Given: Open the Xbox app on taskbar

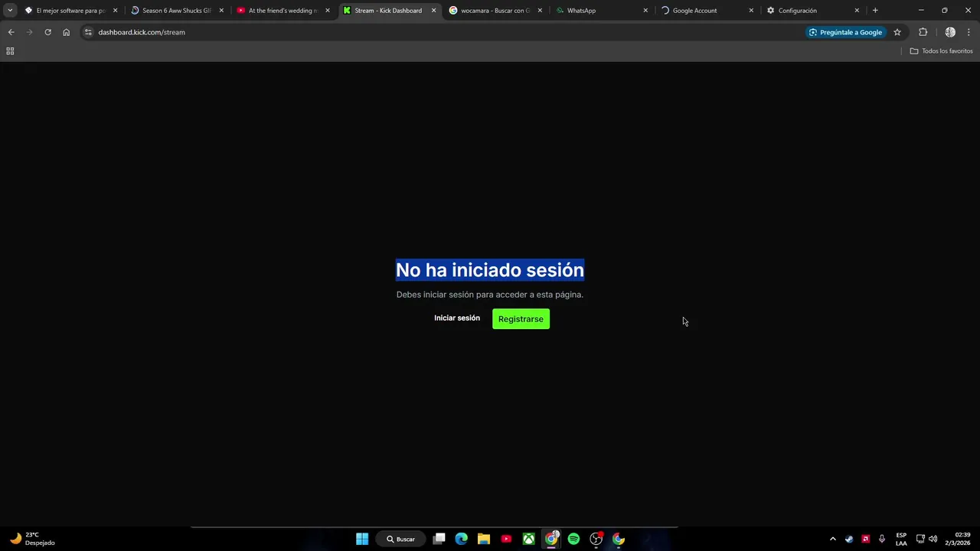Looking at the screenshot, I should (528, 539).
